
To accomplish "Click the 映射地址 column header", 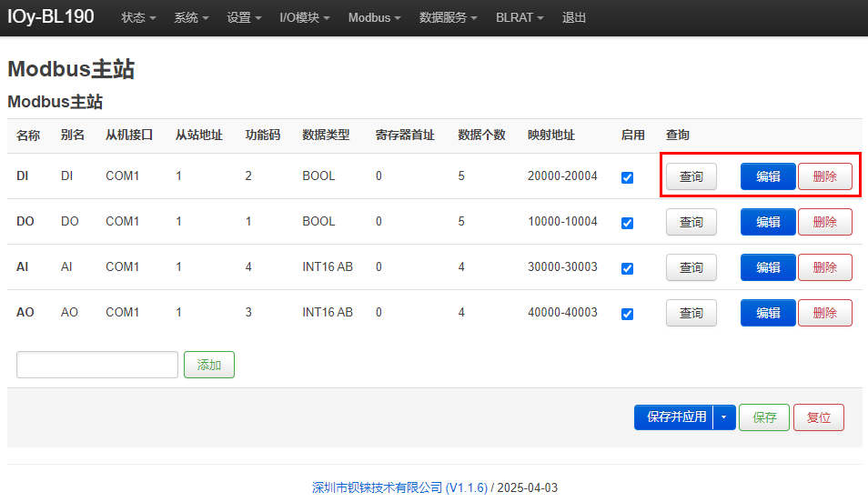I will [x=551, y=135].
